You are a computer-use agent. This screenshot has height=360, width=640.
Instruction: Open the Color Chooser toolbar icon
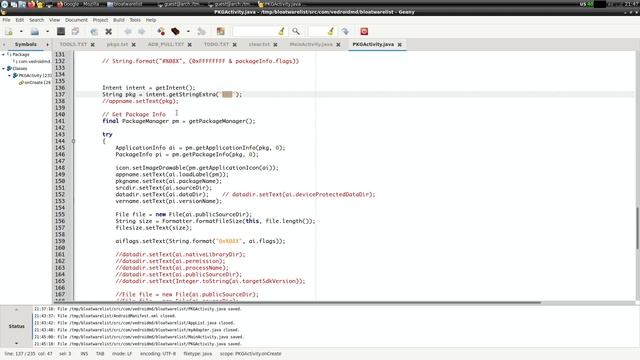(x=220, y=31)
